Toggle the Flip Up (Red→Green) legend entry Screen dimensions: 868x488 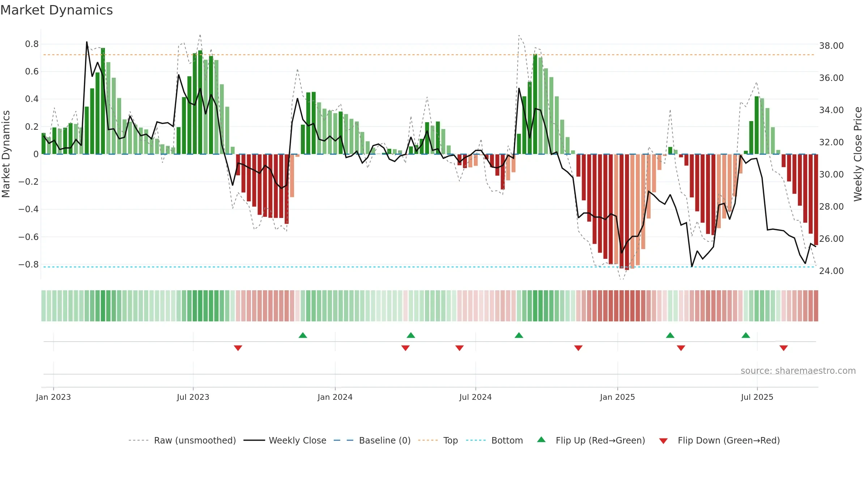591,440
